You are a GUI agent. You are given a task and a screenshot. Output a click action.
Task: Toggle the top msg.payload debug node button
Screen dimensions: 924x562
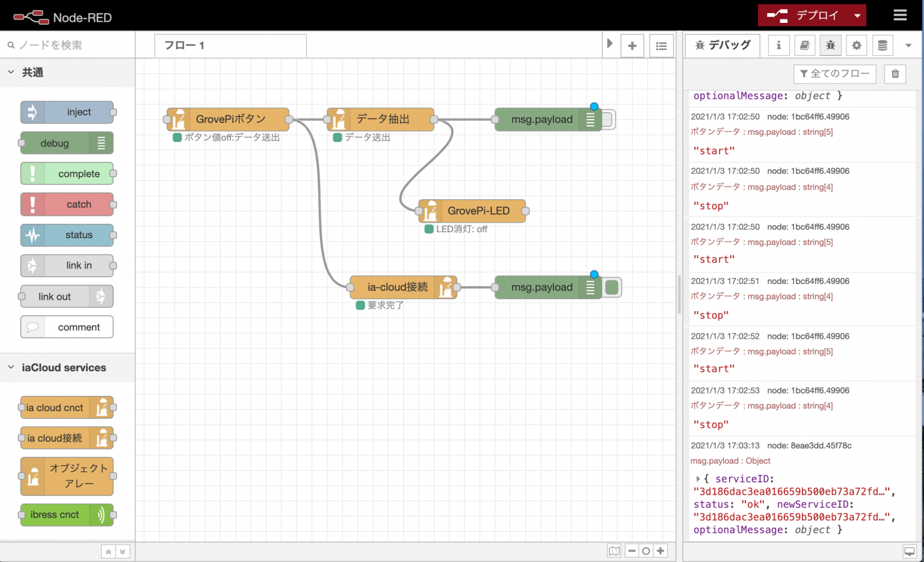[608, 119]
